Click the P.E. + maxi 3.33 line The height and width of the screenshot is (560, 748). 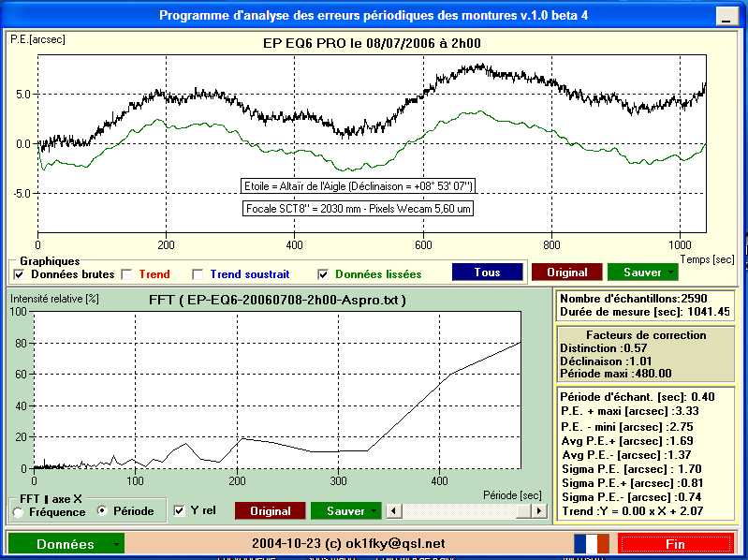(x=630, y=411)
